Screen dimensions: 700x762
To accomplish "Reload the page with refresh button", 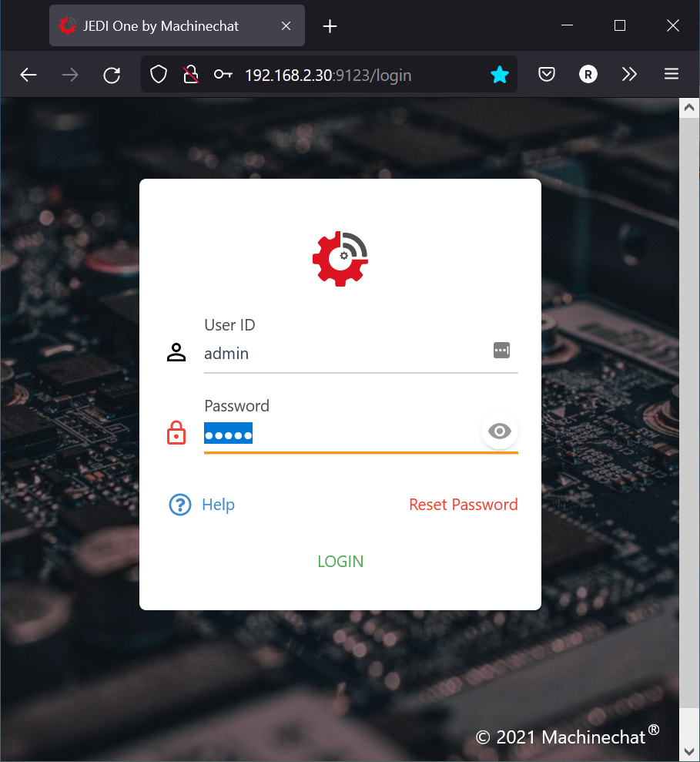I will point(112,75).
